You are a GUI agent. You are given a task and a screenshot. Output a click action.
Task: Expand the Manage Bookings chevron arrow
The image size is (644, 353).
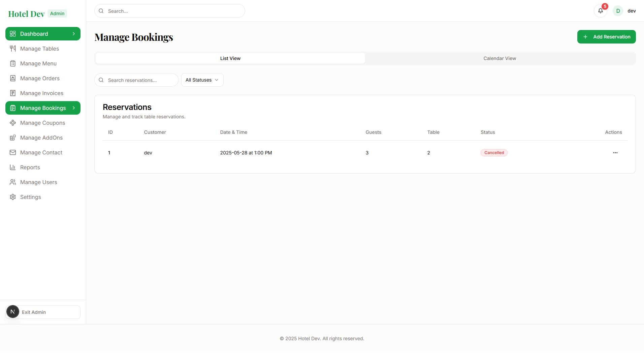point(74,108)
